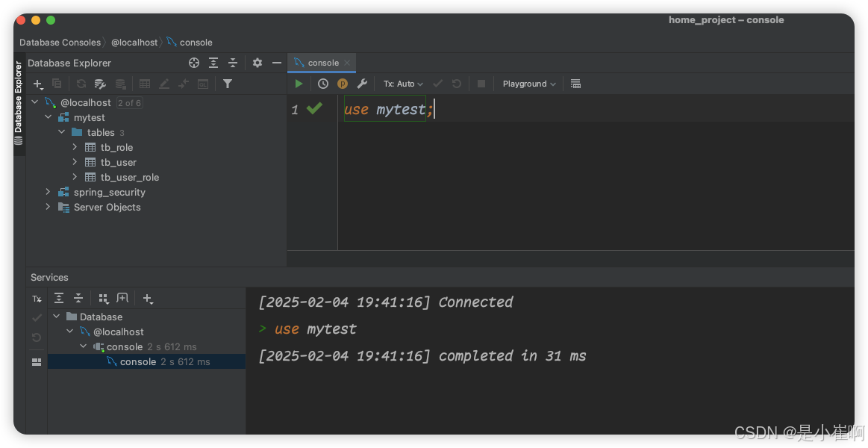Collapse all in Services toolbar
This screenshot has height=448, width=868.
(78, 298)
